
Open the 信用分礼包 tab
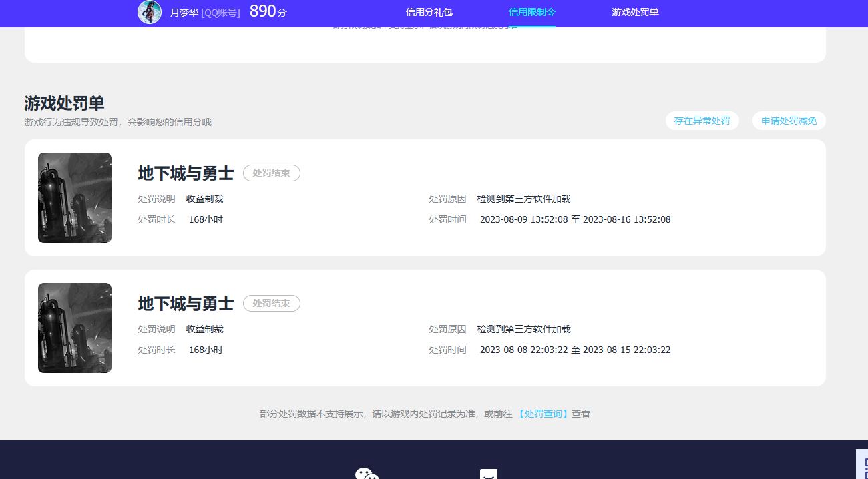(429, 12)
